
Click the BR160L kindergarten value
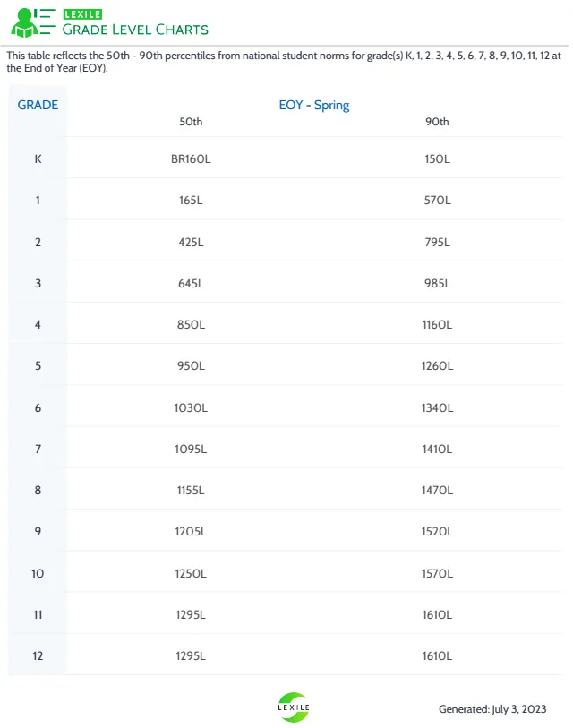point(191,158)
